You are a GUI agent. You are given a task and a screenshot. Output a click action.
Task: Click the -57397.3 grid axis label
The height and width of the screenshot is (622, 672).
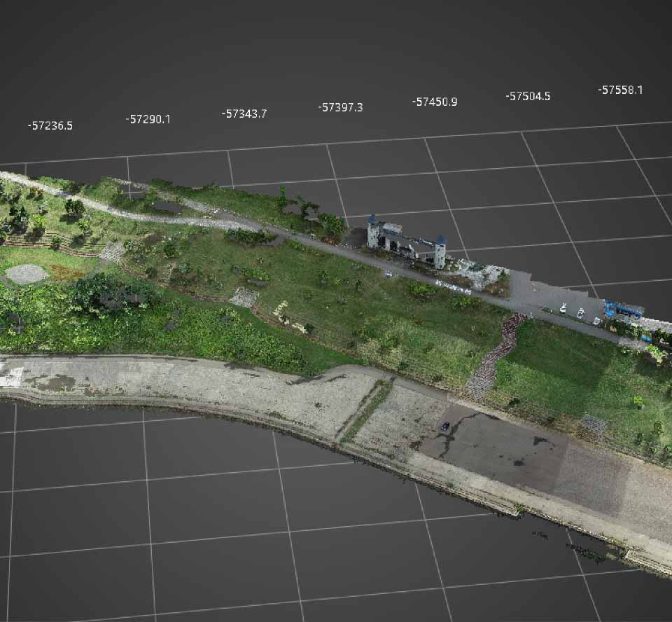click(340, 107)
